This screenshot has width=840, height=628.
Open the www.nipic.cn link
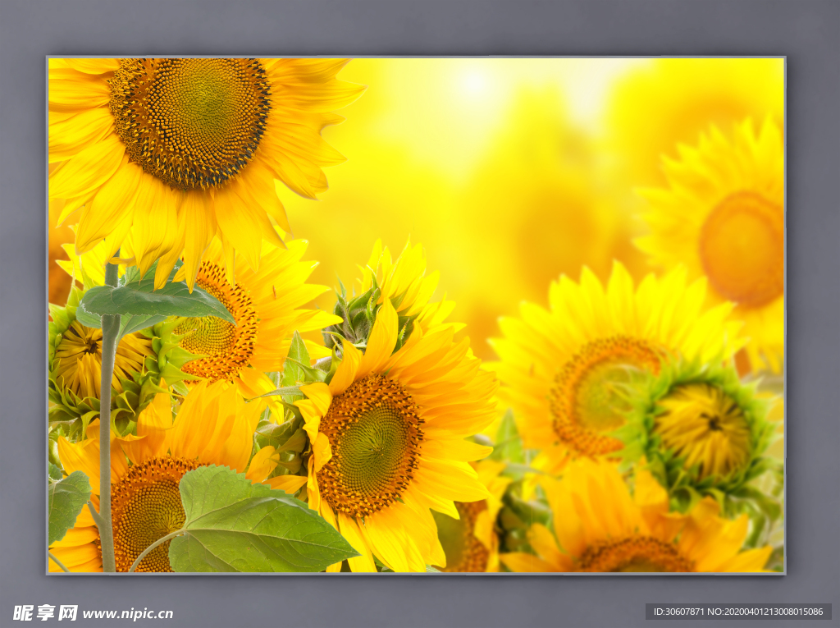pos(128,613)
